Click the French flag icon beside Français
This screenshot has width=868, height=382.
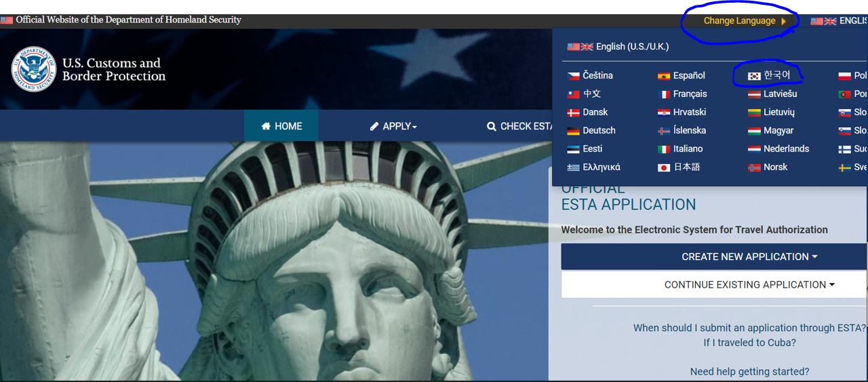click(664, 94)
